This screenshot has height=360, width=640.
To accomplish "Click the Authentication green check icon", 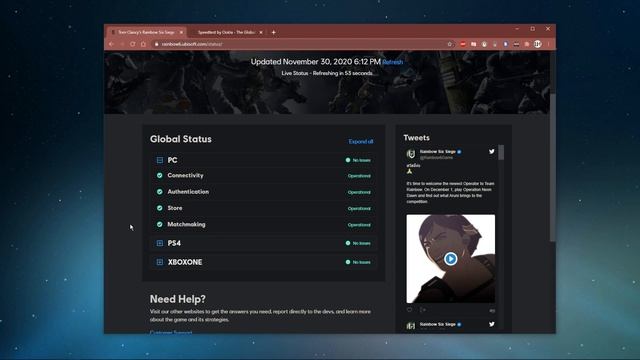I will point(160,192).
